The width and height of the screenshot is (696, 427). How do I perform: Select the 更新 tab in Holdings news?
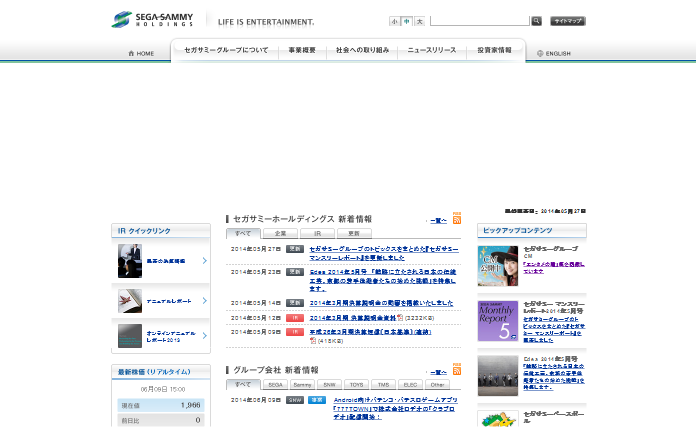tap(354, 233)
